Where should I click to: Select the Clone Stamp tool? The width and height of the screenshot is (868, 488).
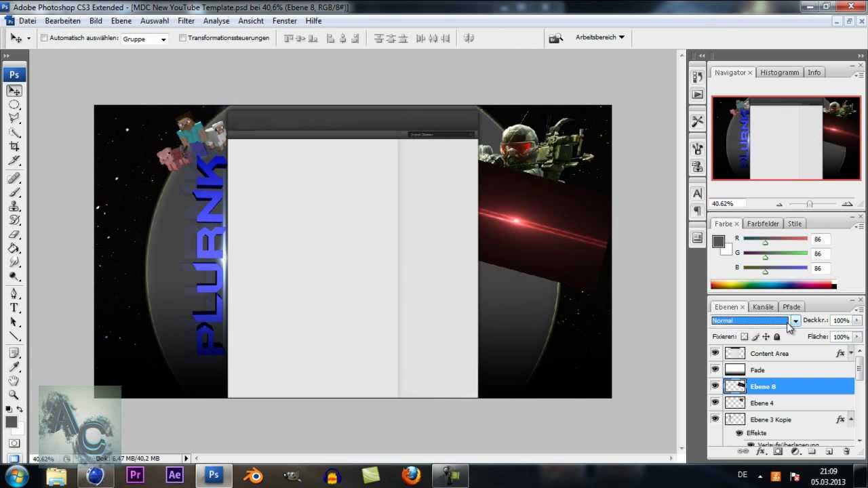[14, 207]
